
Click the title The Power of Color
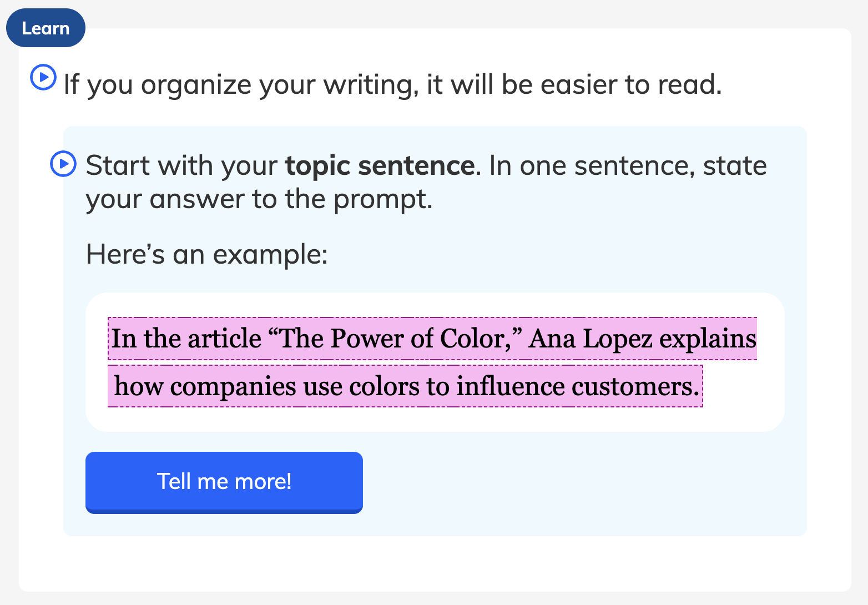[395, 339]
